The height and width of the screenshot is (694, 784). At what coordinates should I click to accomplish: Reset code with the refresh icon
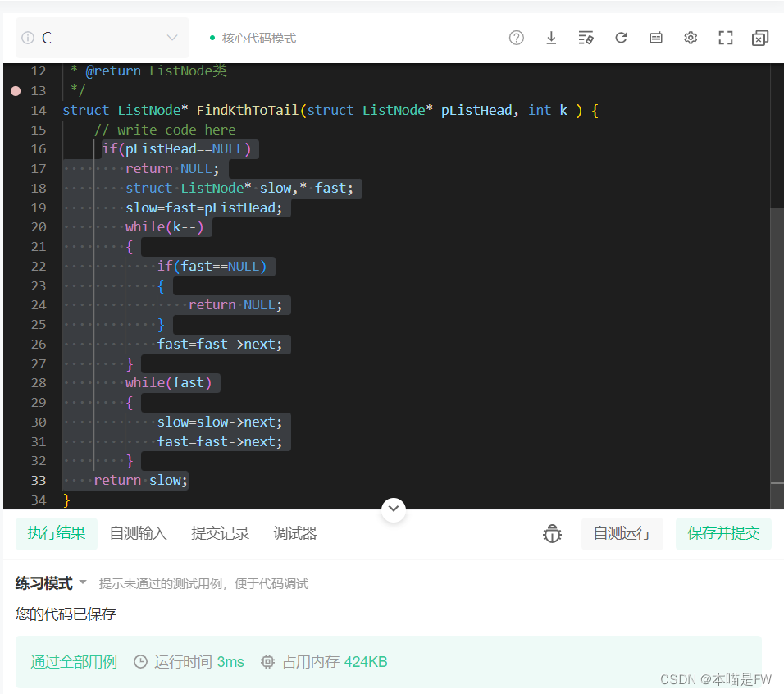pyautogui.click(x=621, y=38)
